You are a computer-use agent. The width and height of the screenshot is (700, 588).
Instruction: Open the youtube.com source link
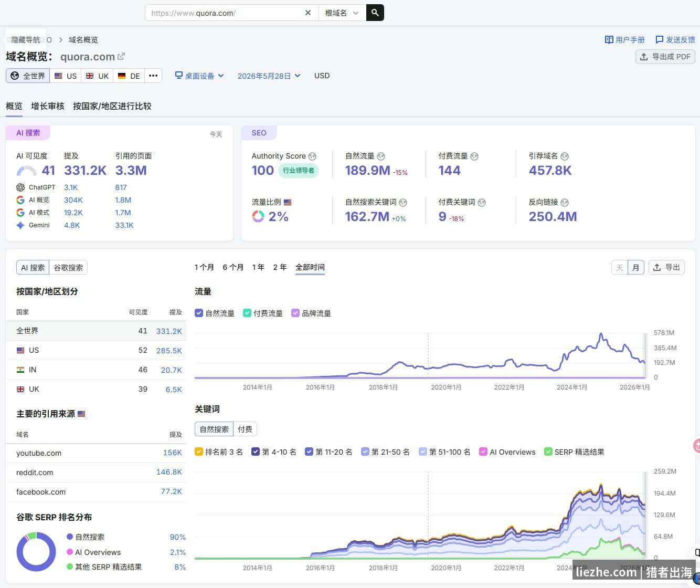pyautogui.click(x=39, y=453)
